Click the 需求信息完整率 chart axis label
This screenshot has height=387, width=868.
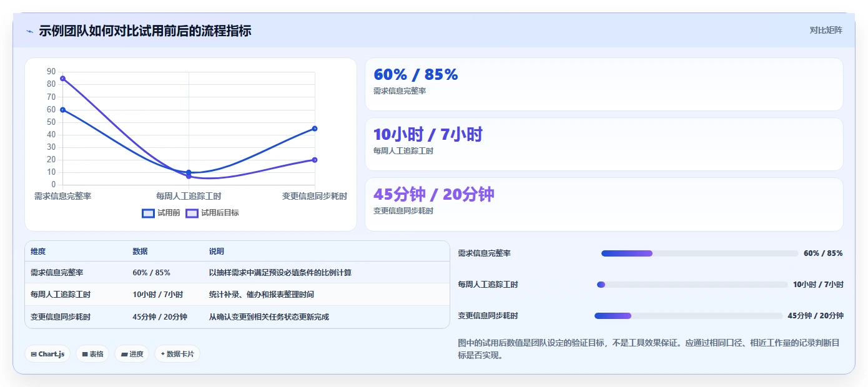[x=62, y=196]
